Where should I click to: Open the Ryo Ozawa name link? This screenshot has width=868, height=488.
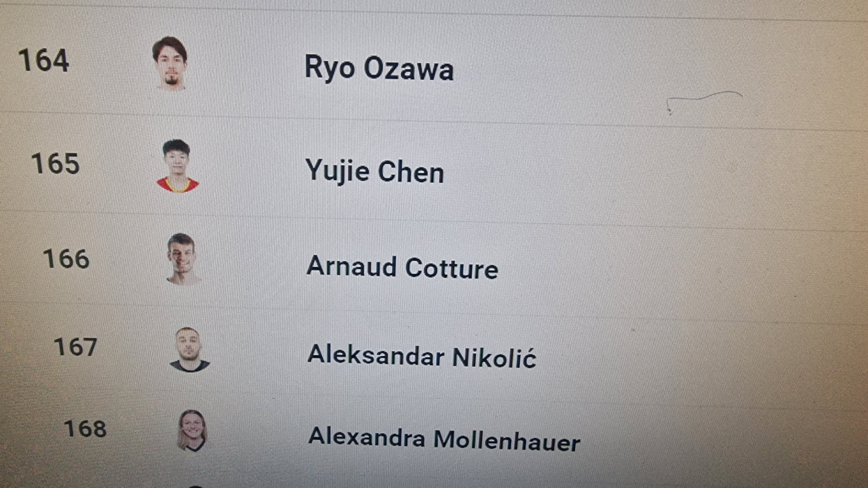pos(379,68)
